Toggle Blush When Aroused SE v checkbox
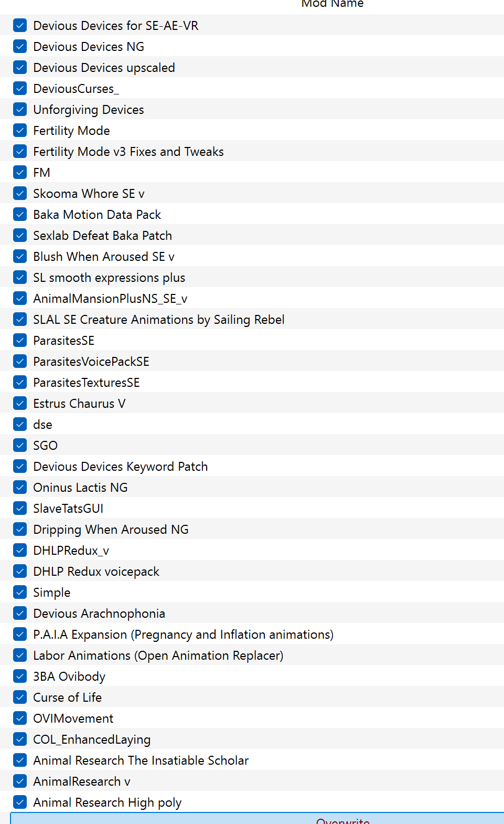504x824 pixels. (x=20, y=256)
